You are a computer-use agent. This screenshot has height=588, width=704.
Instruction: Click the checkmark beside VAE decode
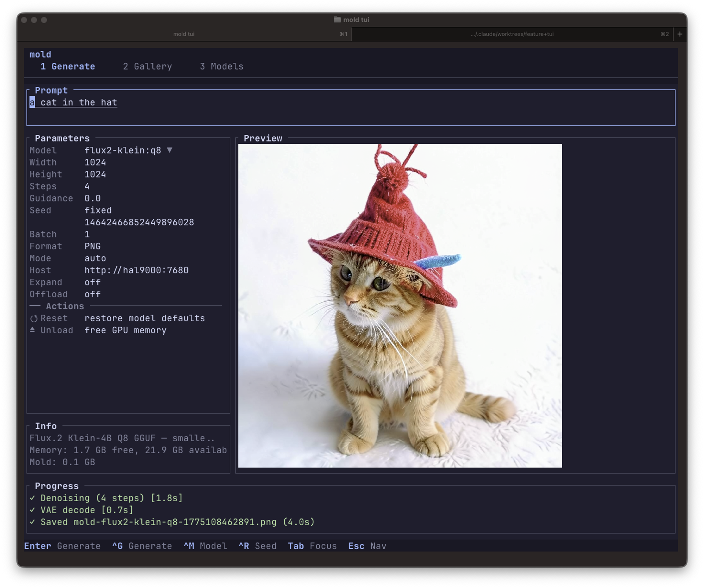coord(32,510)
